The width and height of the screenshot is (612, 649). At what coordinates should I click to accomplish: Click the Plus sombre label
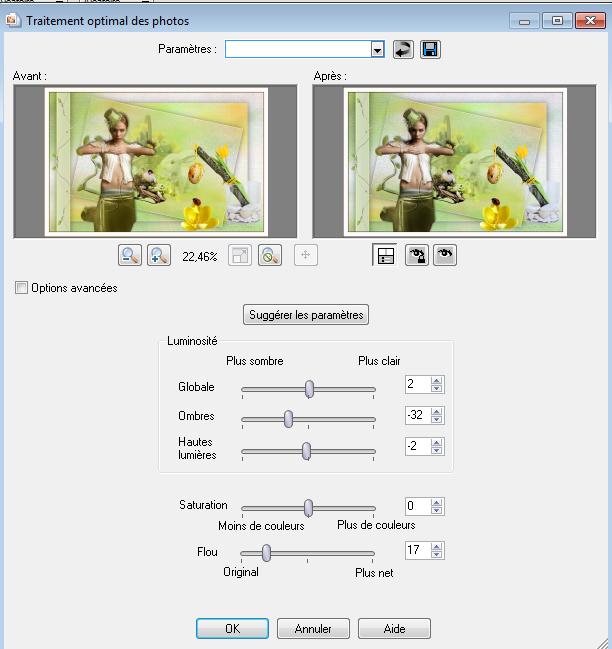pos(254,361)
